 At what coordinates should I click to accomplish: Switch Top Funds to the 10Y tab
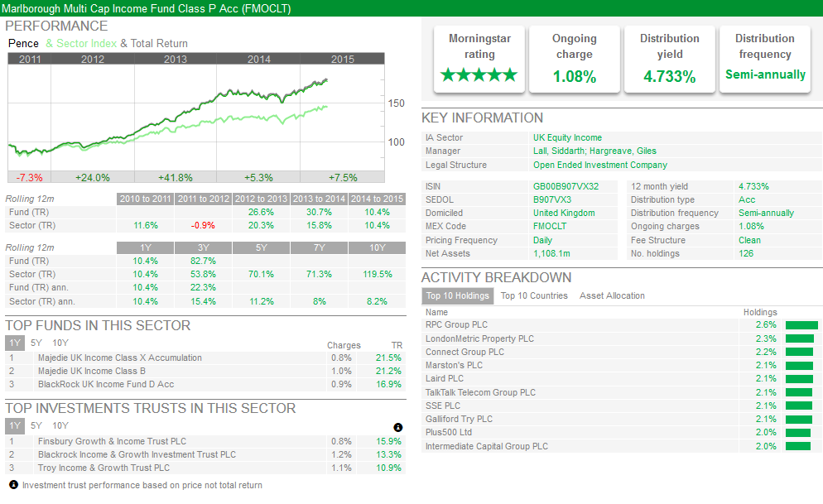tap(60, 343)
